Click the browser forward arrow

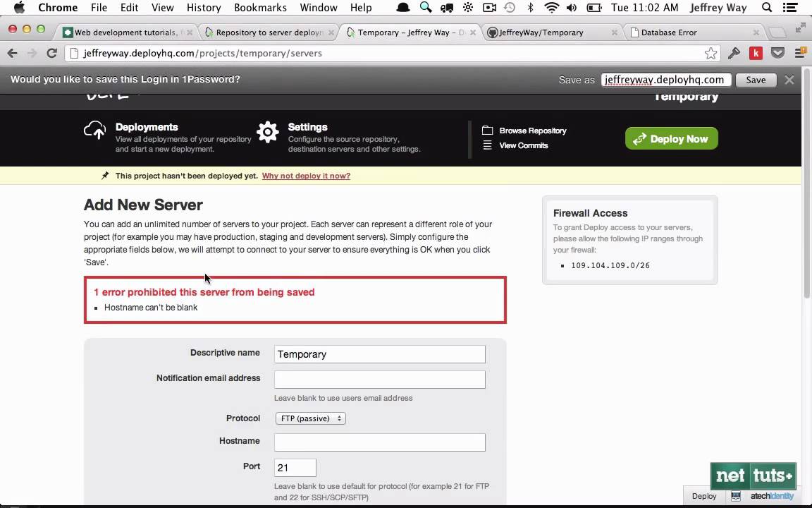pyautogui.click(x=32, y=53)
